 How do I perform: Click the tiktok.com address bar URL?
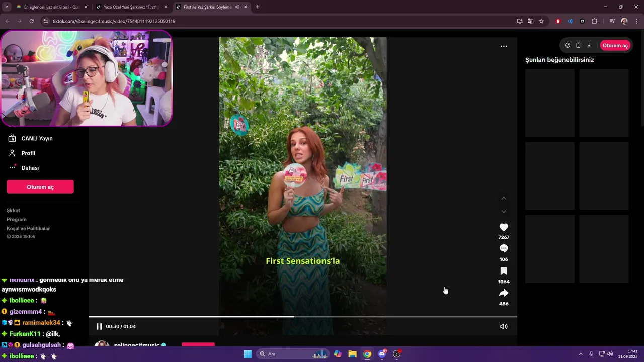coord(114,21)
